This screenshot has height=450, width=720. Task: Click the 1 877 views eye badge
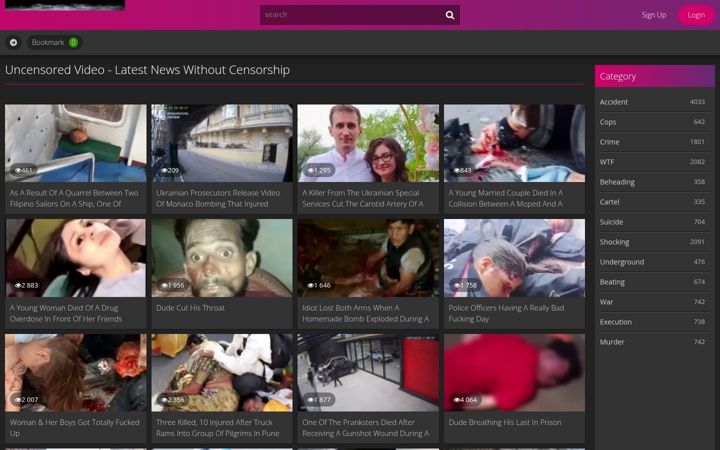(318, 400)
